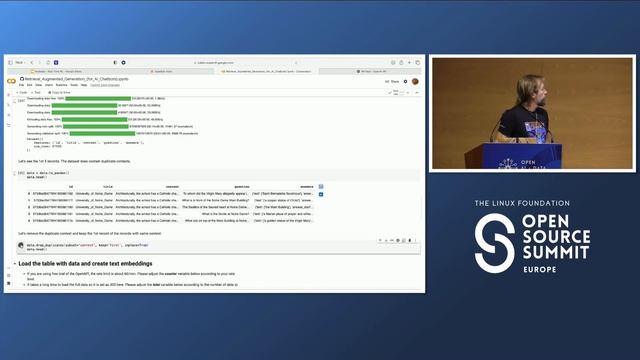This screenshot has width=640, height=360.
Task: Open the File menu
Action: 22,85
